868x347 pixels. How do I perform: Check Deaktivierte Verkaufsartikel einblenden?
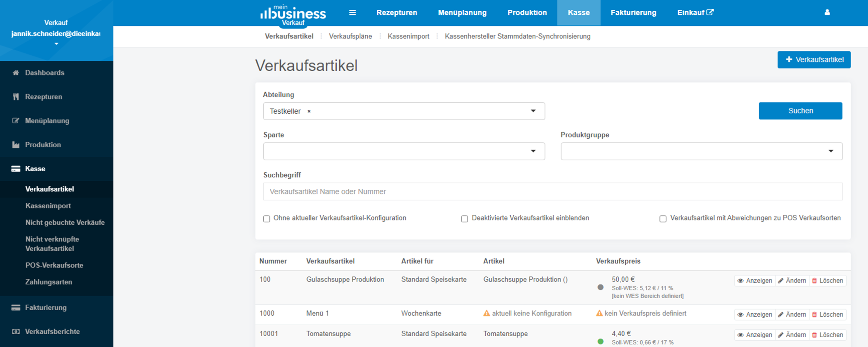click(x=465, y=219)
